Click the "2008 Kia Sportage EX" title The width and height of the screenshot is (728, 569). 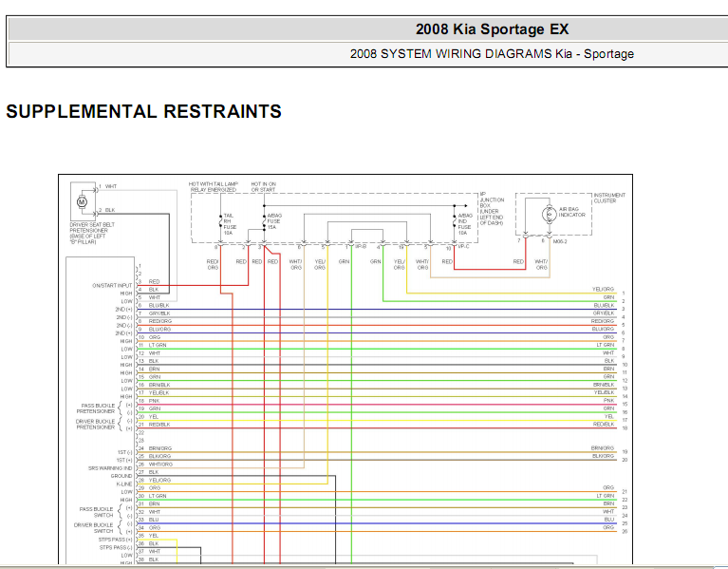[x=492, y=29]
